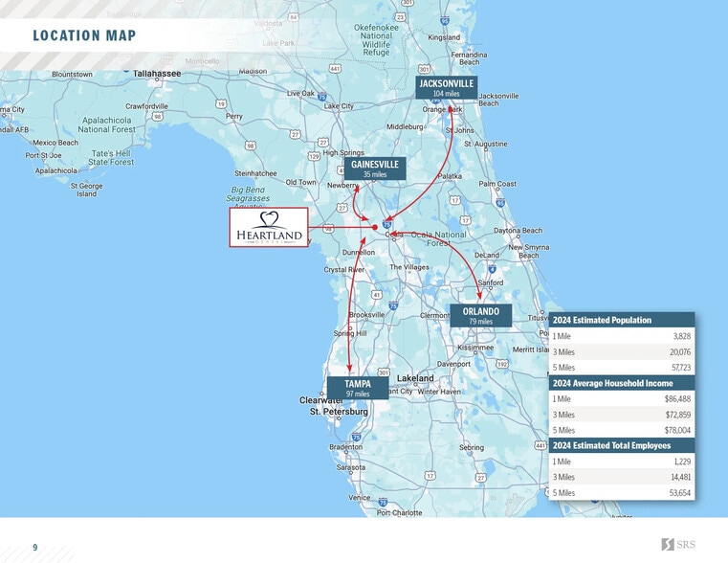The image size is (728, 563).
Task: Click the Spring Hill map label
Action: point(350,333)
